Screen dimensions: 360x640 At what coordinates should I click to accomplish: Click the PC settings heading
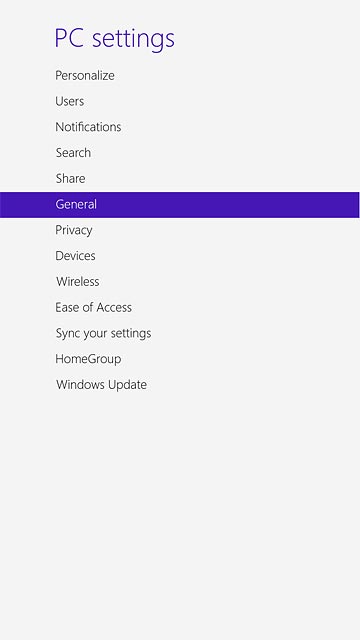(115, 38)
